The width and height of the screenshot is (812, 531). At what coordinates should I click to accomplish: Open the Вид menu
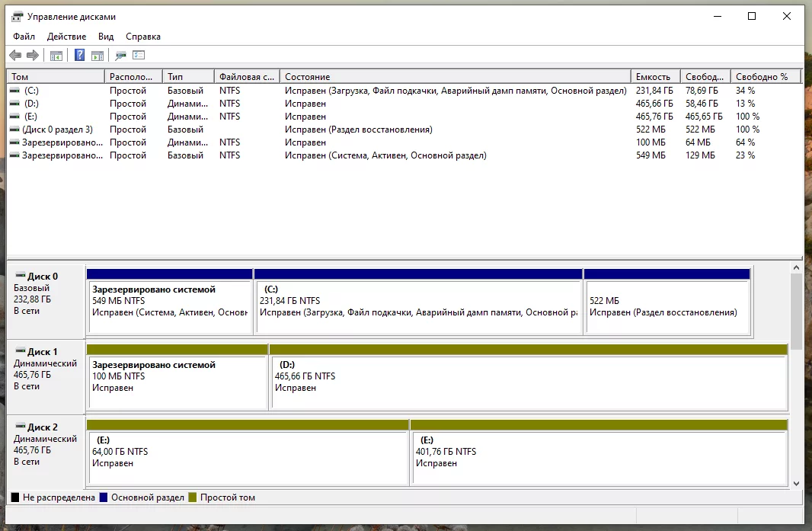click(106, 37)
